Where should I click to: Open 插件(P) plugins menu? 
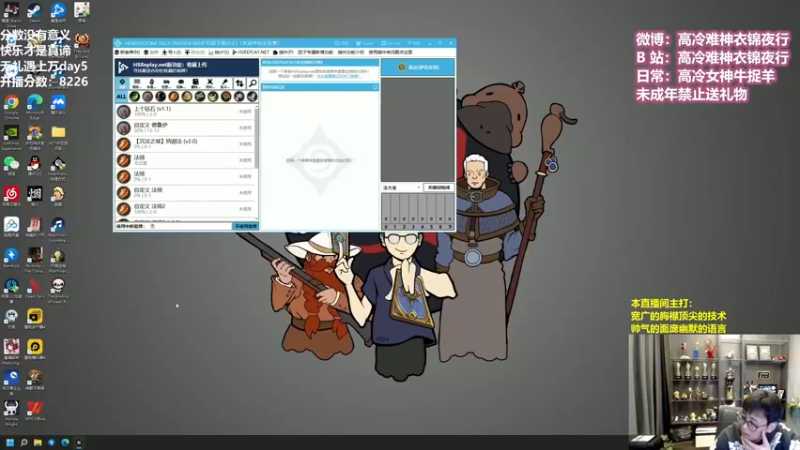click(x=283, y=52)
